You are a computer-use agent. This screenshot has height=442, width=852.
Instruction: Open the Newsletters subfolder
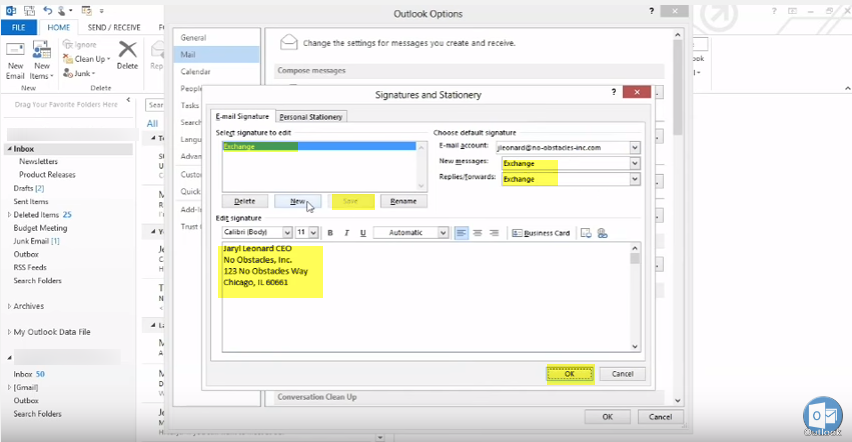tap(38, 161)
